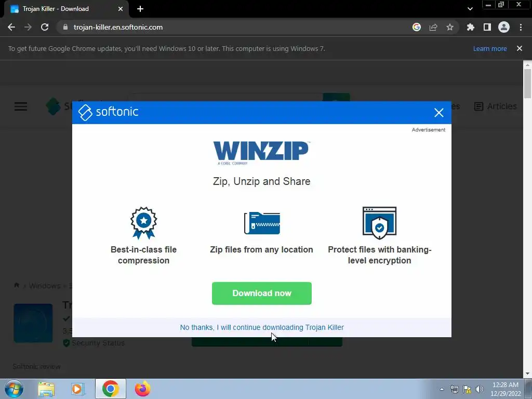
Task: Open the Chrome profile avatar
Action: coord(504,27)
